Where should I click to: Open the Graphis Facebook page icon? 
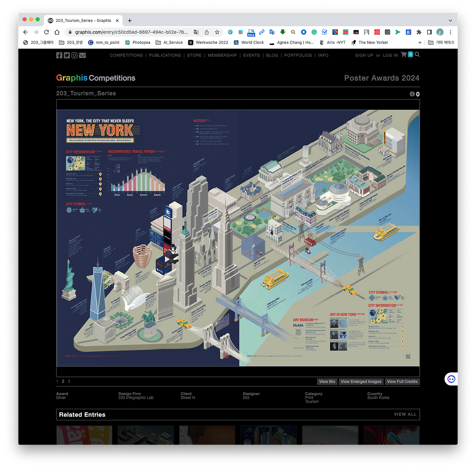59,55
